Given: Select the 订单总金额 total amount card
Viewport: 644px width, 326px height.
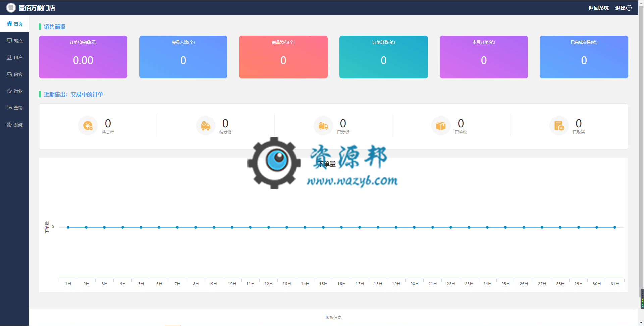Looking at the screenshot, I should pos(83,57).
